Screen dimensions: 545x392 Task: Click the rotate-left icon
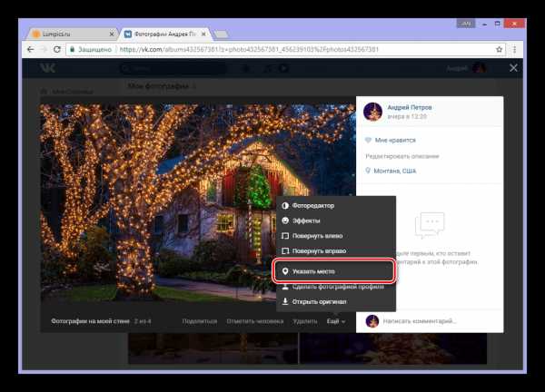[x=285, y=236]
